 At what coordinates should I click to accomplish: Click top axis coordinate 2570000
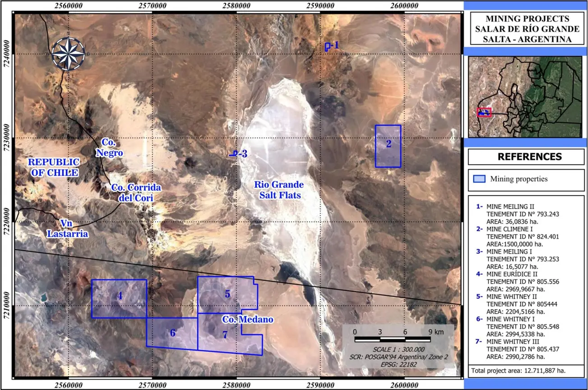click(x=152, y=6)
